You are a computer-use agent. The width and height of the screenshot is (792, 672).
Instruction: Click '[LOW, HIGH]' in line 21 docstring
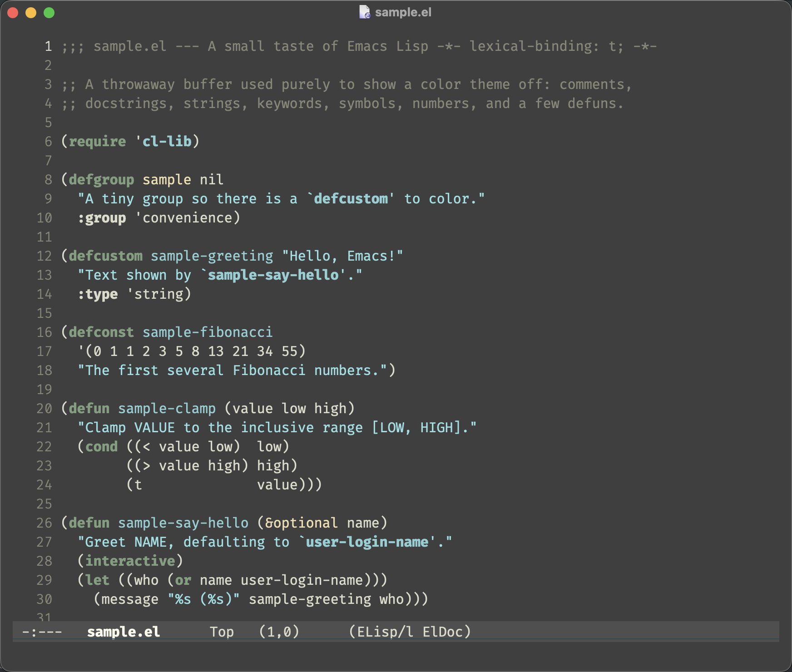pos(416,427)
